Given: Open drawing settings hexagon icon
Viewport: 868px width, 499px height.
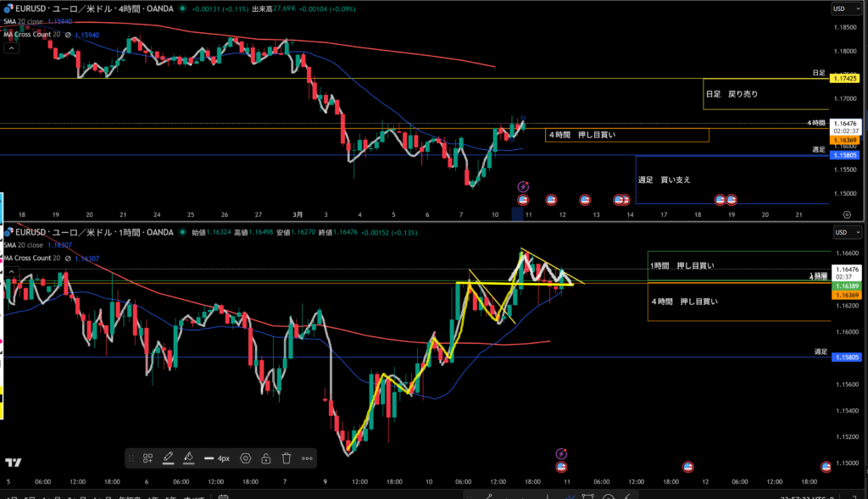Looking at the screenshot, I should [246, 458].
